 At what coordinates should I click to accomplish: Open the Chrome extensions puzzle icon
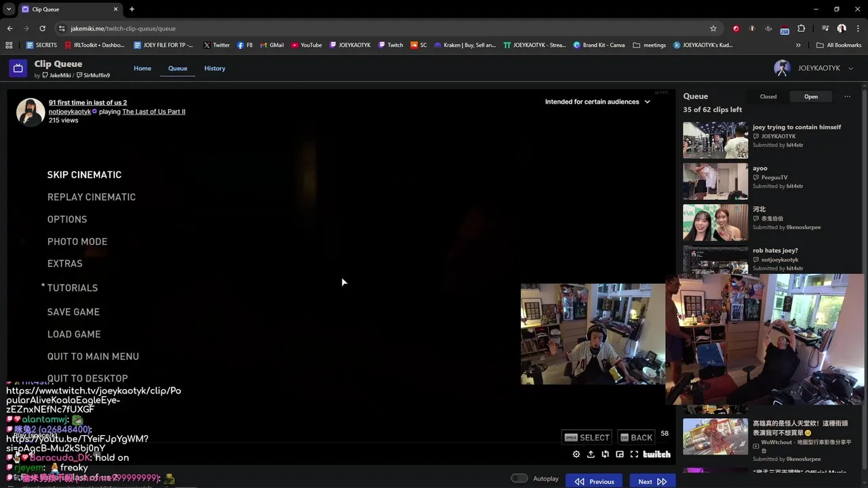pyautogui.click(x=801, y=28)
